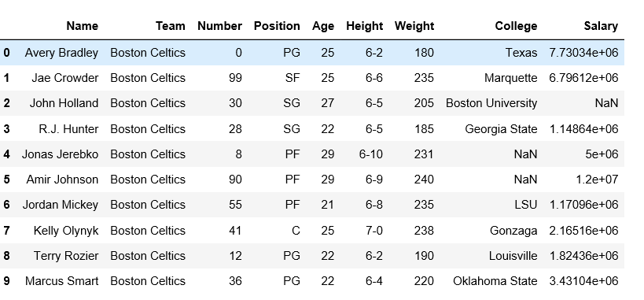Viewport: 644px width, 300px height.
Task: Select the Weight column header
Action: 414,26
